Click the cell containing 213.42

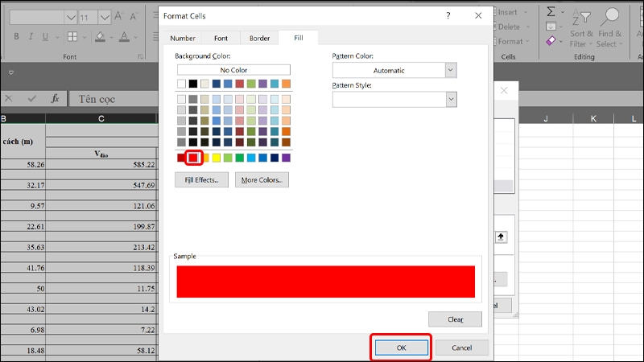(101, 247)
